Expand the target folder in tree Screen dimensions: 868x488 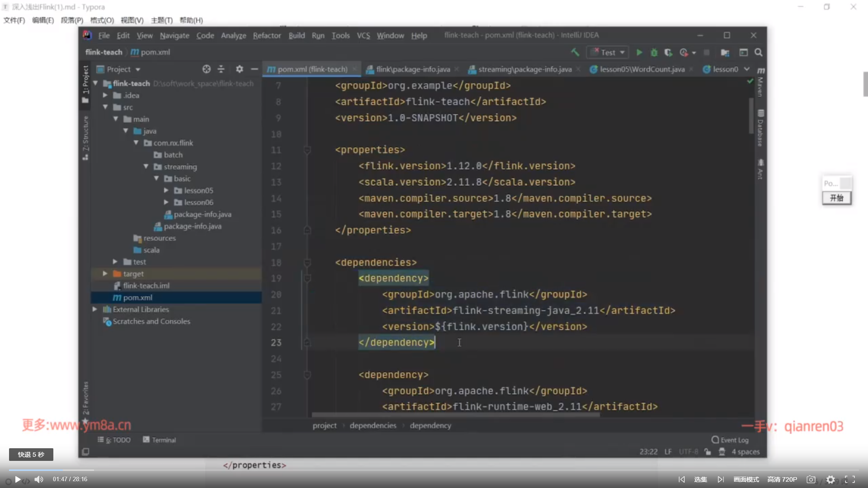click(x=105, y=274)
